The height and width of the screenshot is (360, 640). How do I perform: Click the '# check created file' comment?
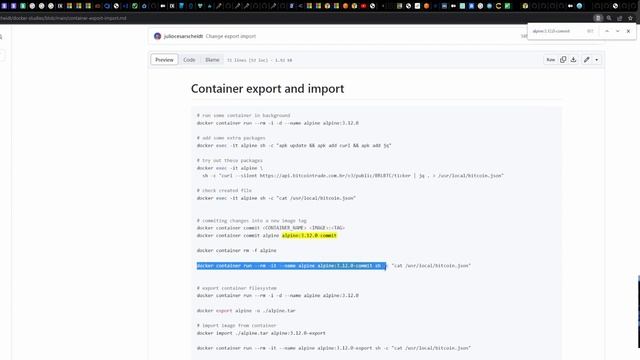[224, 191]
